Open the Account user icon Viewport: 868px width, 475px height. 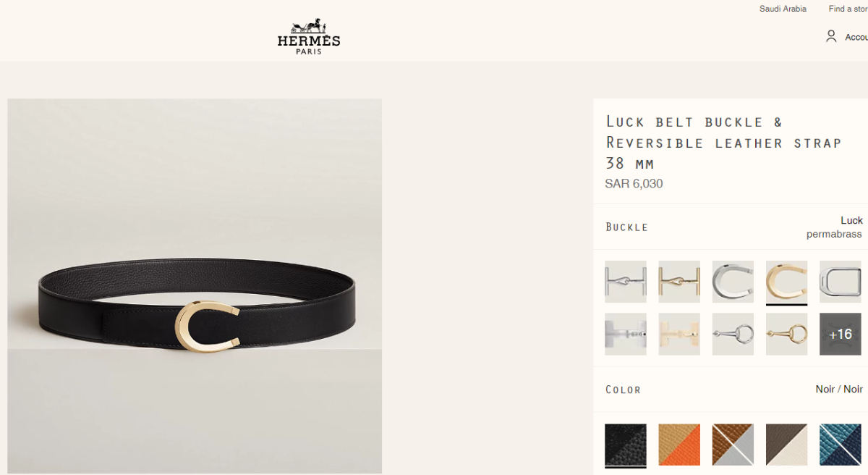(831, 36)
